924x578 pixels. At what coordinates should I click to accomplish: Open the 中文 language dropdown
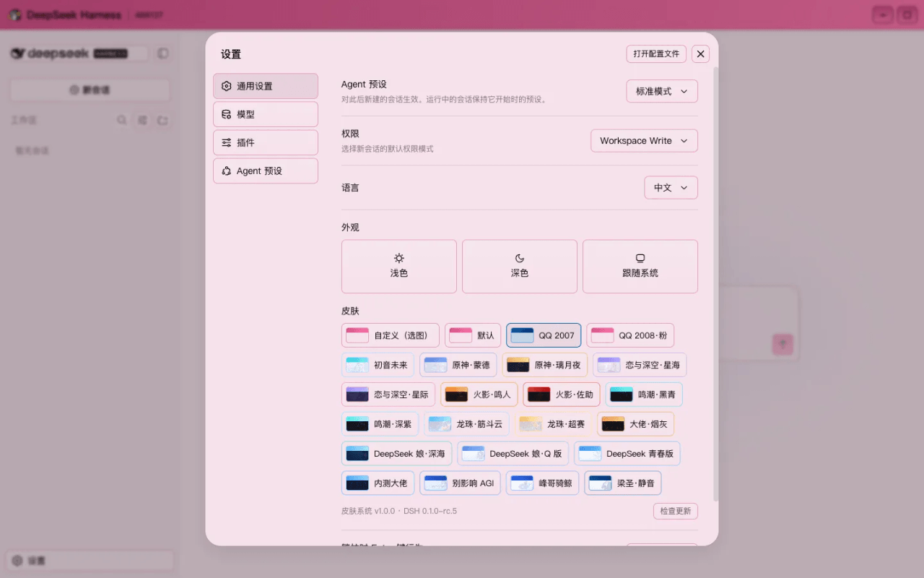tap(671, 188)
